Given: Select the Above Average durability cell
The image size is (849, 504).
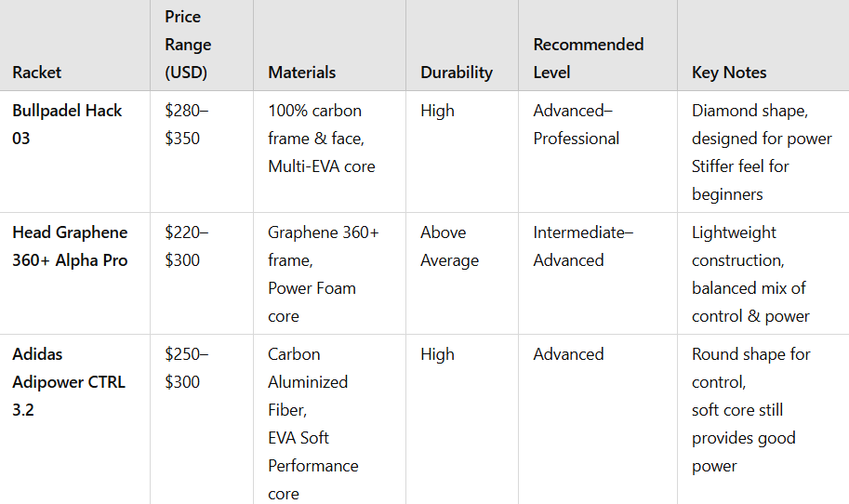Looking at the screenshot, I should pyautogui.click(x=449, y=246).
